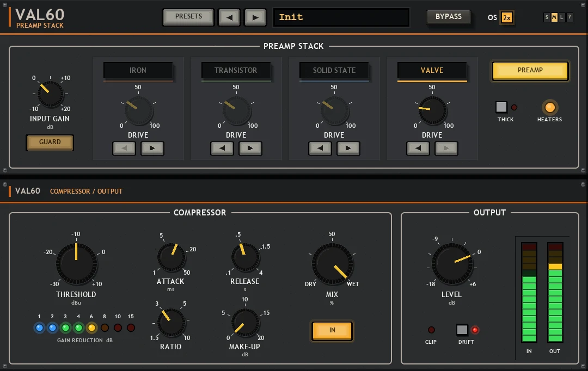The height and width of the screenshot is (371, 588).
Task: Toggle the BYPASS button
Action: (x=449, y=17)
